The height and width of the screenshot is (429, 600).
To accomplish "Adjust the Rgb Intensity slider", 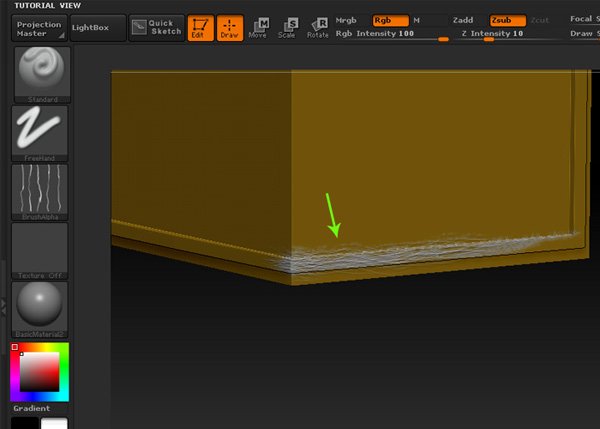I will [x=391, y=34].
